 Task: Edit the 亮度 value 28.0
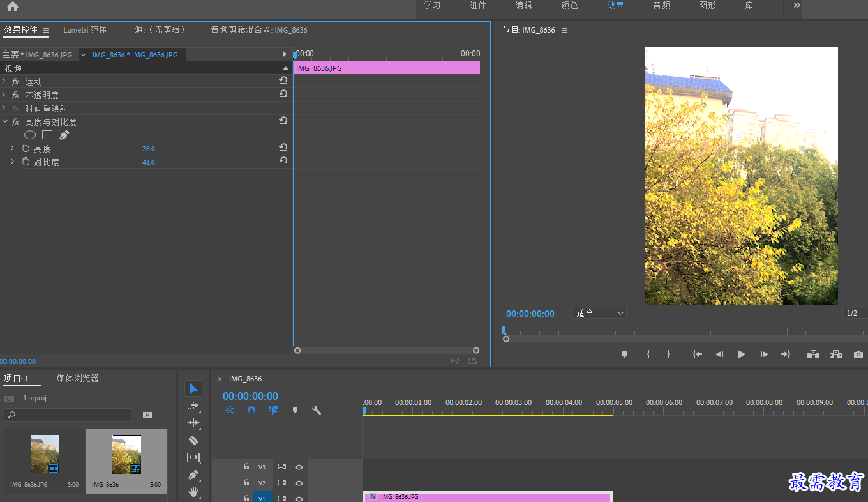click(x=148, y=149)
